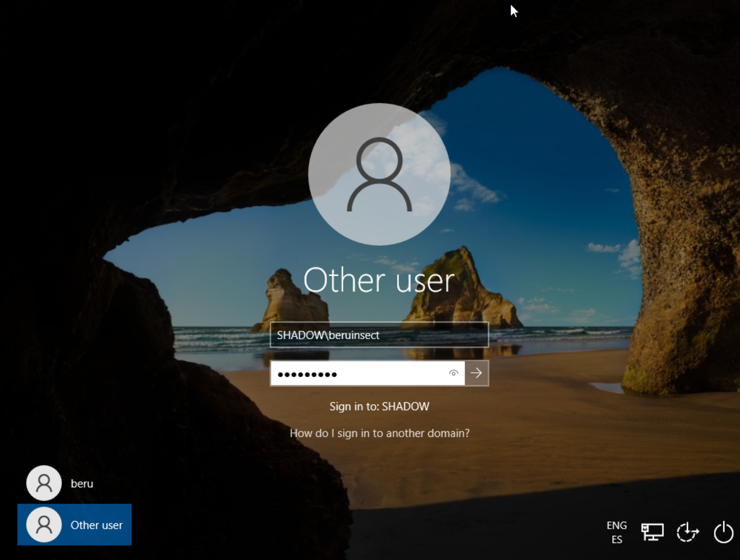Screen dimensions: 740x560
Task: Click the beru account avatar
Action: point(44,483)
